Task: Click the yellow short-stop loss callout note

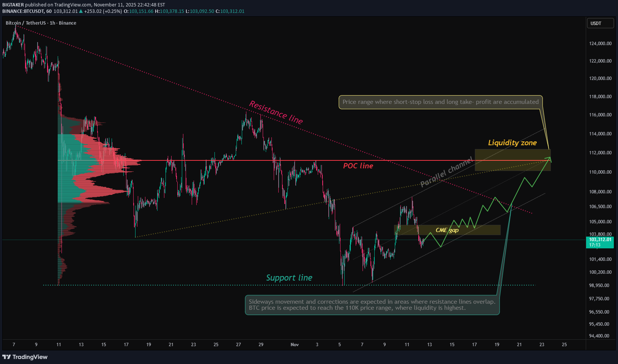Action: click(x=440, y=102)
